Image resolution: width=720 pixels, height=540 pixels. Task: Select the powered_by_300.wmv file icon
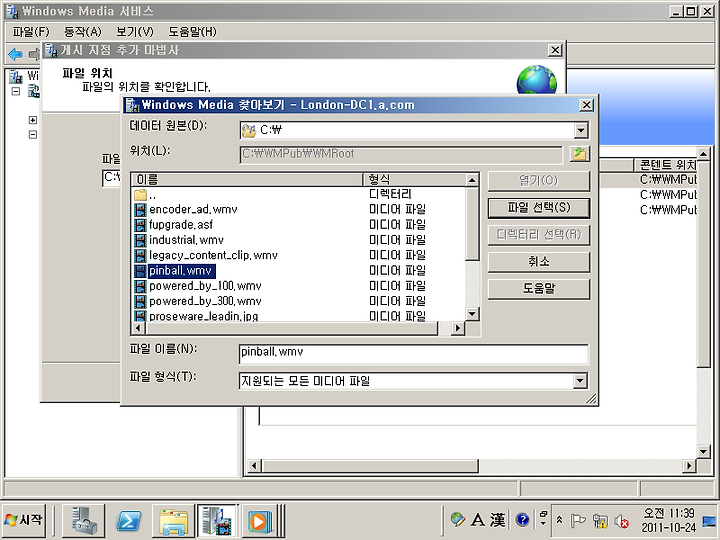(140, 301)
